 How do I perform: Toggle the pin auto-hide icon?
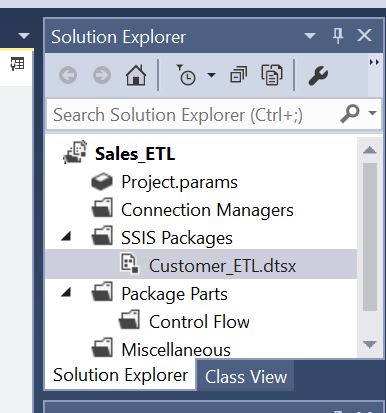(x=338, y=35)
